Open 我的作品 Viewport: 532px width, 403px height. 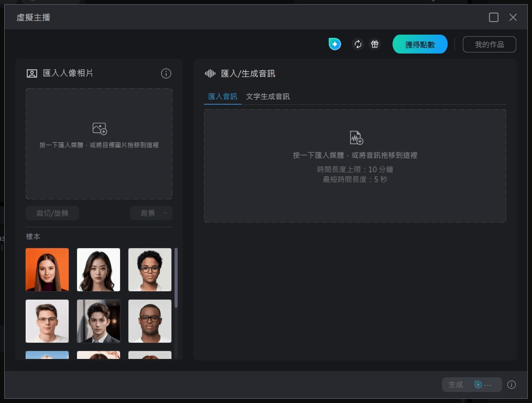(489, 44)
